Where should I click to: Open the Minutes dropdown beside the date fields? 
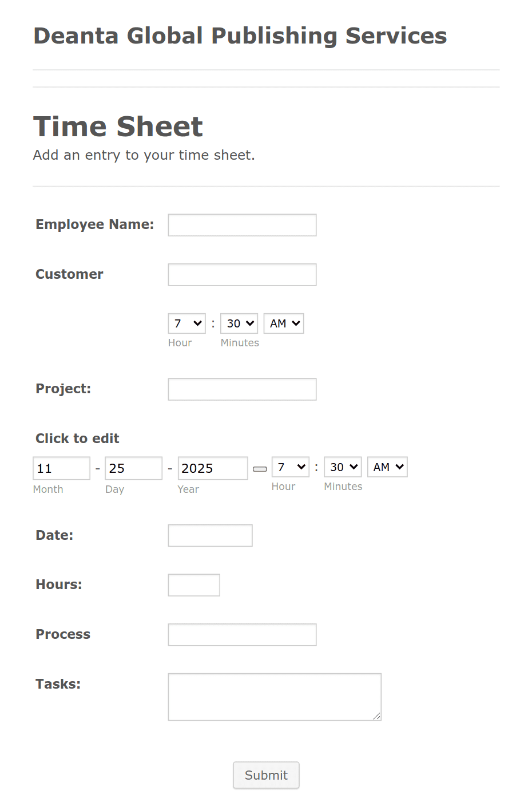[x=342, y=467]
